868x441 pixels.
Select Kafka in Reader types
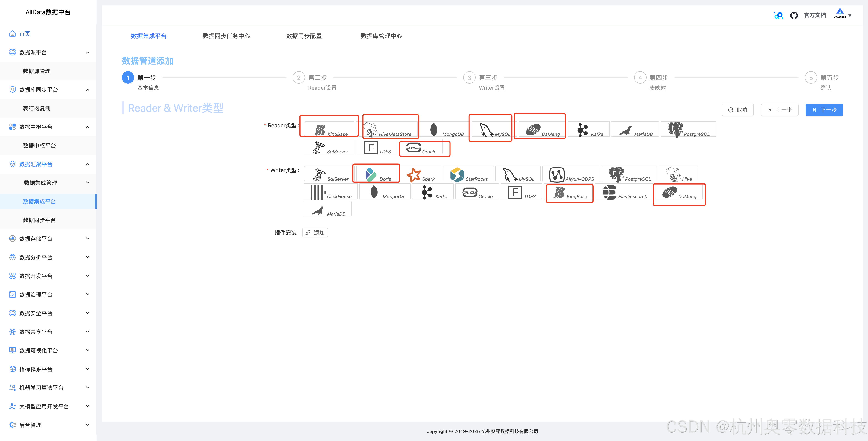pyautogui.click(x=588, y=129)
